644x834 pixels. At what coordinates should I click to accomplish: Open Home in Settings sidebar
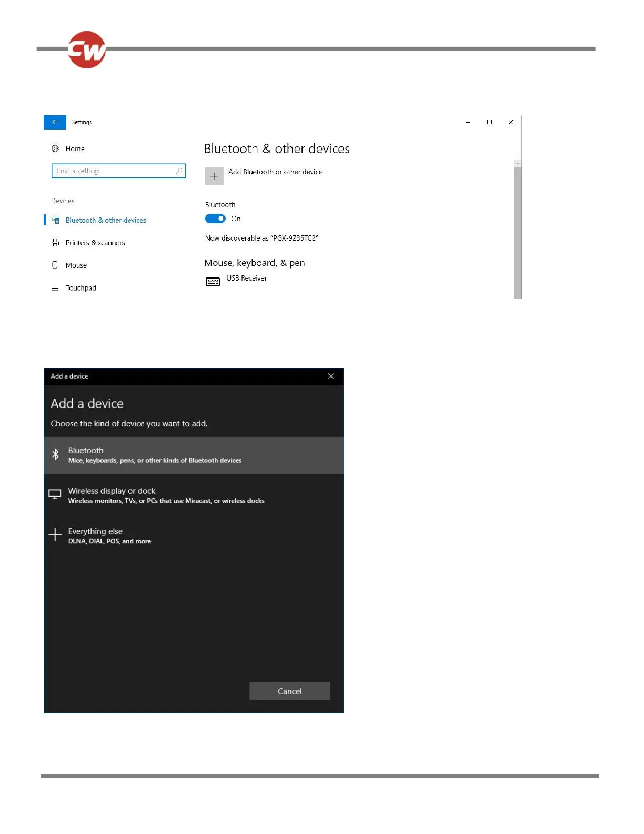pyautogui.click(x=75, y=149)
